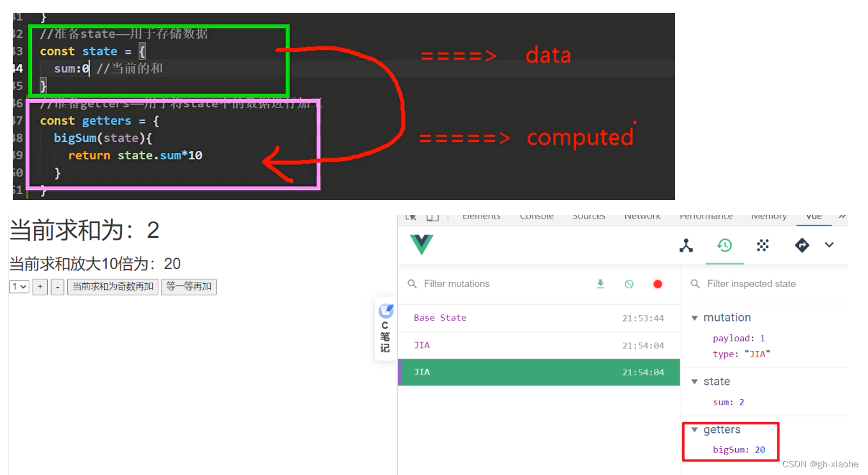Click the 当前求和为：2 heading

click(84, 231)
